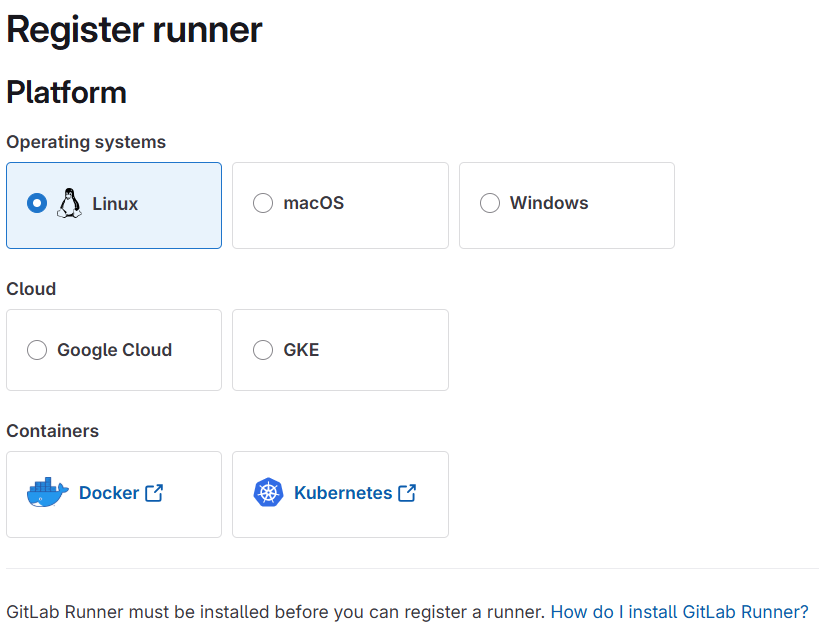Click the Docker whale logo
This screenshot has height=627, width=819.
coord(47,493)
